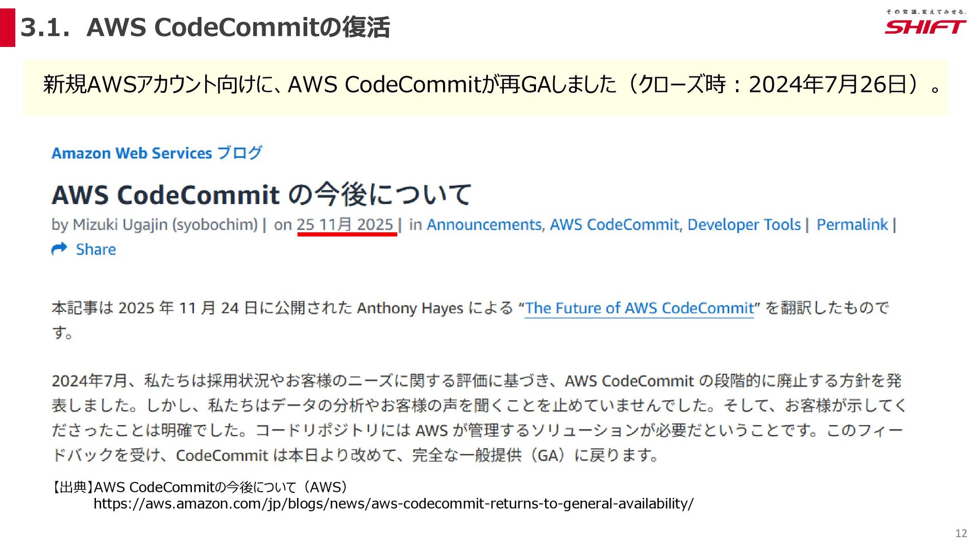The width and height of the screenshot is (980, 551).
Task: Click the slide title 3.1. AWS CodeCommitの復活
Action: (205, 28)
